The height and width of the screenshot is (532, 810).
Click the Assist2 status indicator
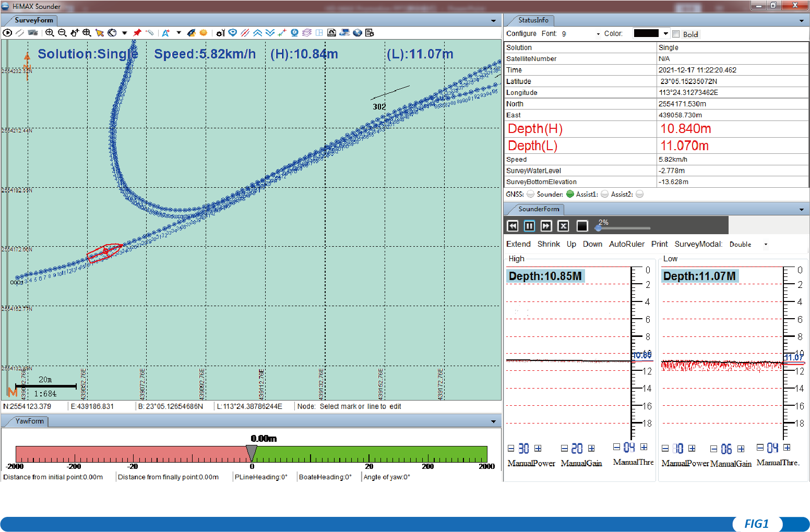click(x=639, y=194)
